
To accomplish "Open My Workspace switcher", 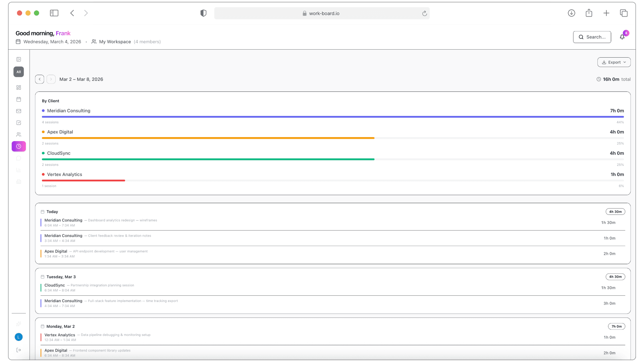I will 115,42.
